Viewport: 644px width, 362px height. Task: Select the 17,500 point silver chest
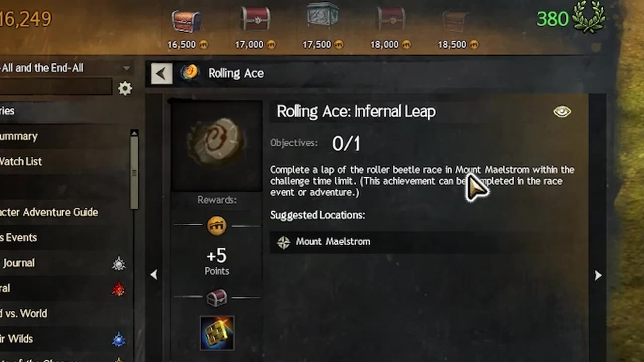(323, 15)
